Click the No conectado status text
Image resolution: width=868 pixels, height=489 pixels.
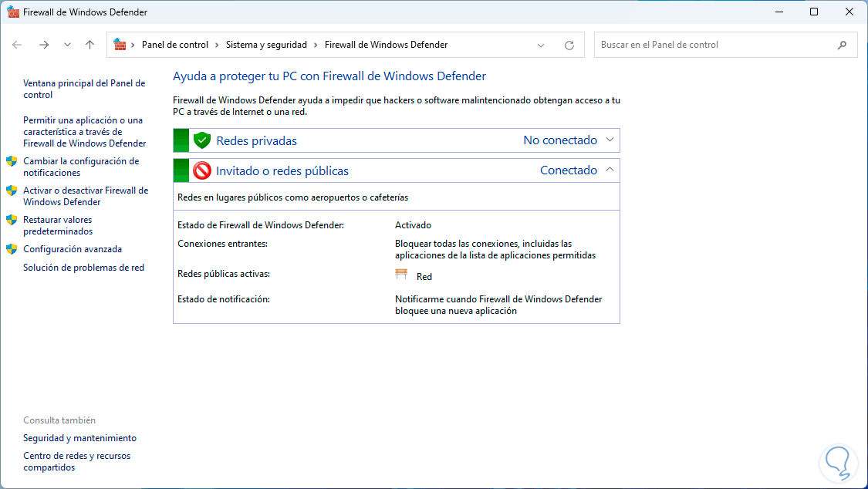pyautogui.click(x=560, y=140)
